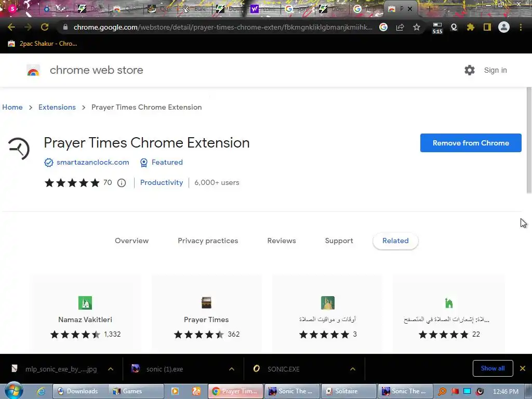The width and height of the screenshot is (532, 399).
Task: Open the Windows Start orb
Action: [x=14, y=391]
